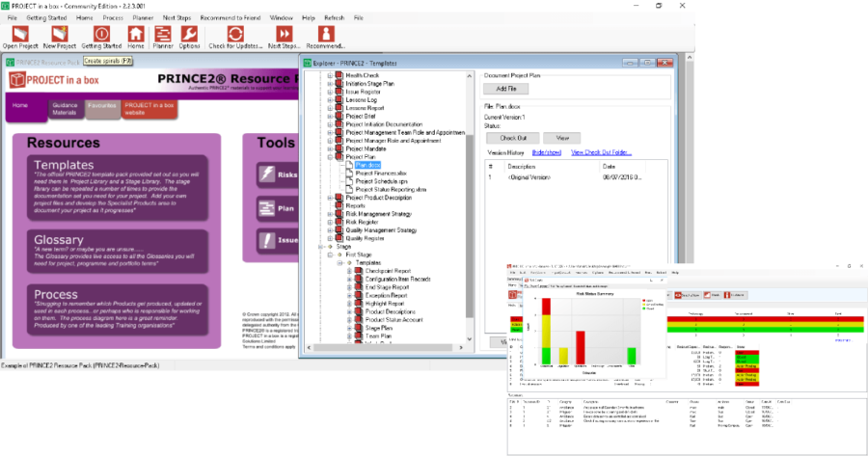868x456 pixels.
Task: Click the tree horizontal scrollbar right arrow
Action: (x=461, y=347)
